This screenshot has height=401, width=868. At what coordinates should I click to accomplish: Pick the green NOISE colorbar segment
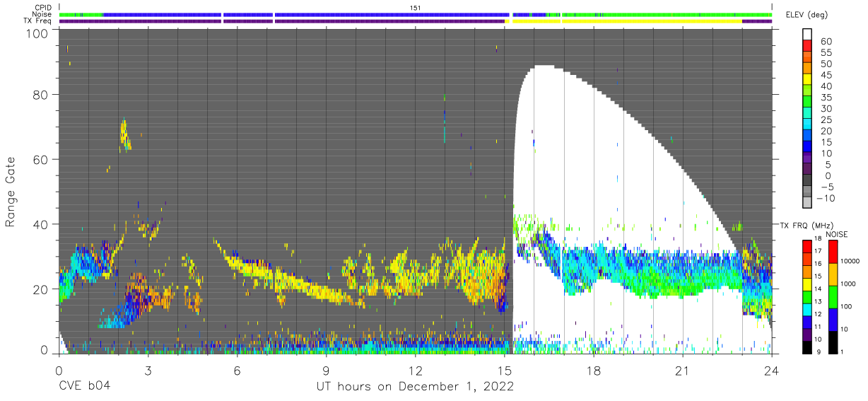click(832, 296)
